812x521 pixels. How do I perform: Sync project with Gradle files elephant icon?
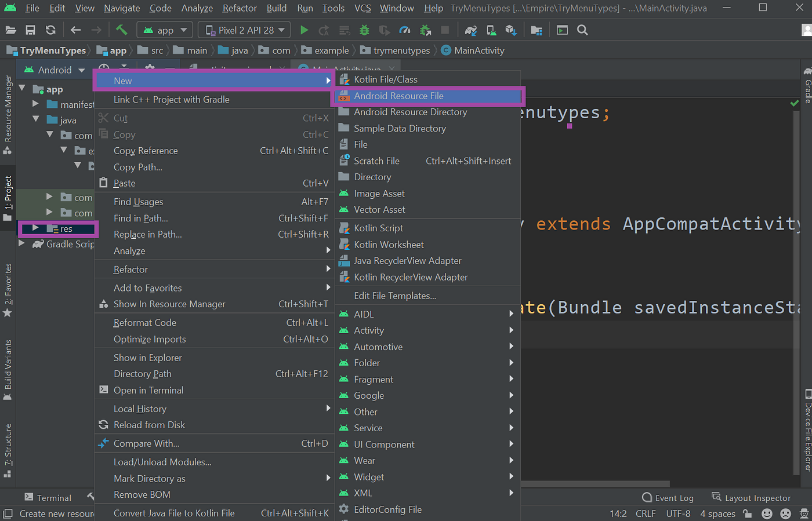click(470, 30)
